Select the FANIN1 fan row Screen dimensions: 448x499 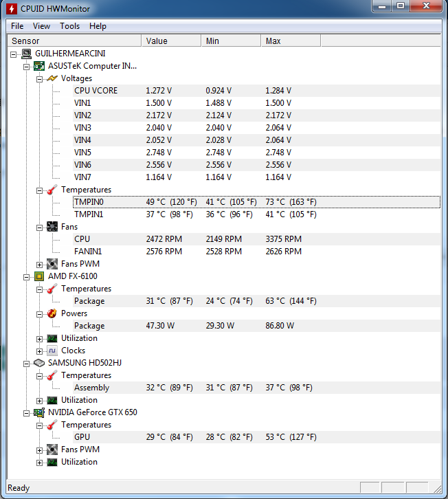[256, 252]
